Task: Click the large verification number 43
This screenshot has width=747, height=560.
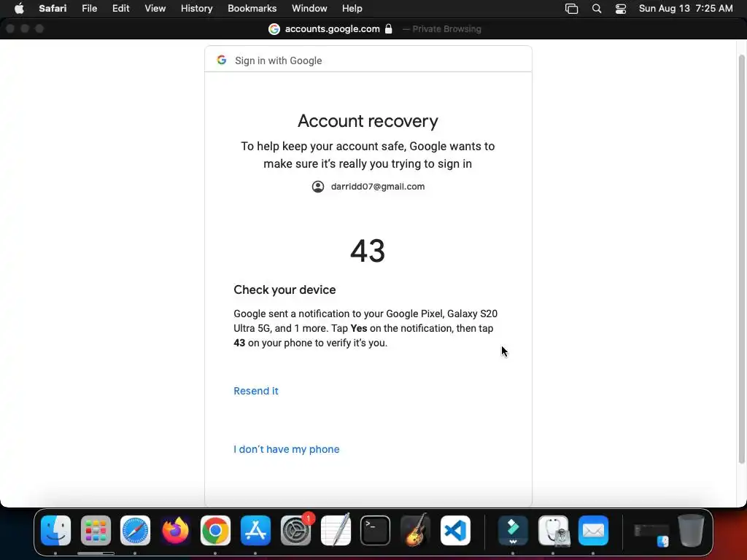Action: pos(368,251)
